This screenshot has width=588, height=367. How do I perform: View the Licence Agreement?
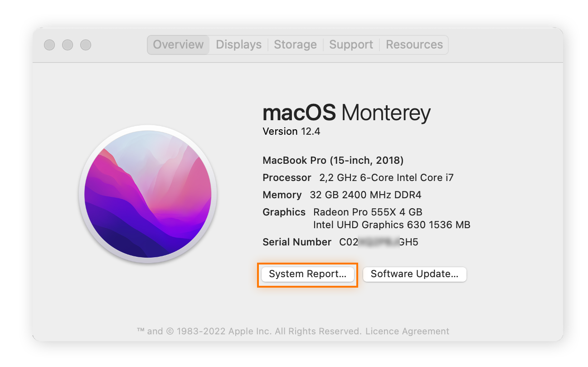407,331
